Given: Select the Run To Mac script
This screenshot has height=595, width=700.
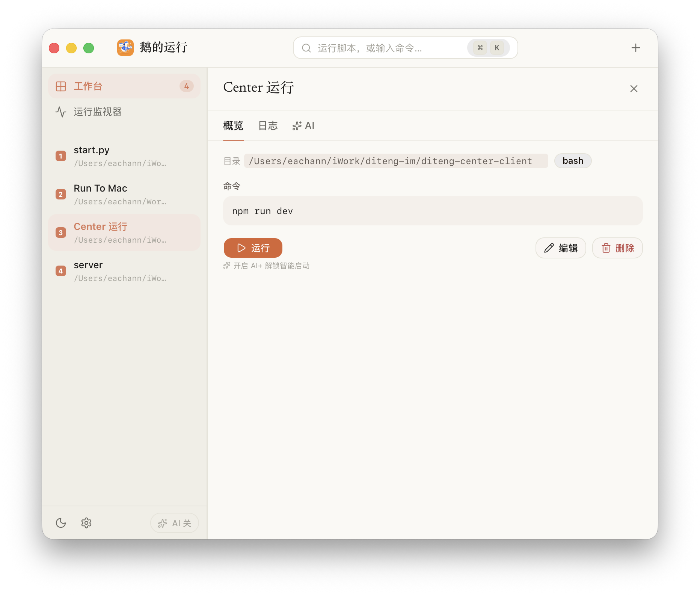Looking at the screenshot, I should tap(124, 195).
